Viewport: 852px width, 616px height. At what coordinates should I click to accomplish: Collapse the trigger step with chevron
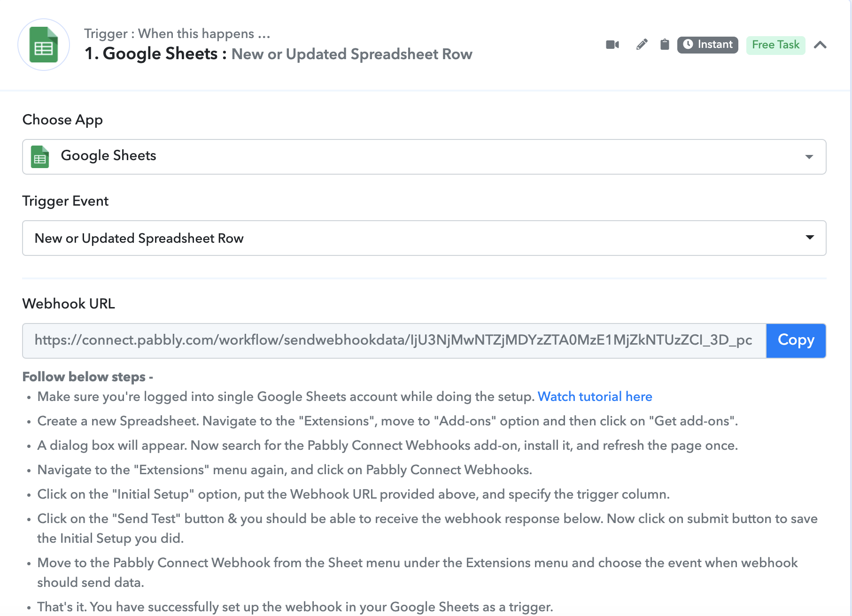(821, 45)
